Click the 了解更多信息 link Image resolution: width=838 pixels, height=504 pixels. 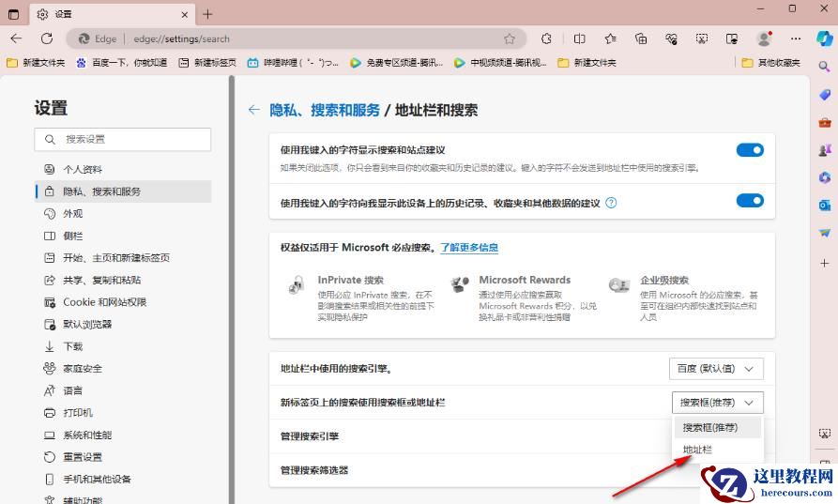tap(469, 248)
